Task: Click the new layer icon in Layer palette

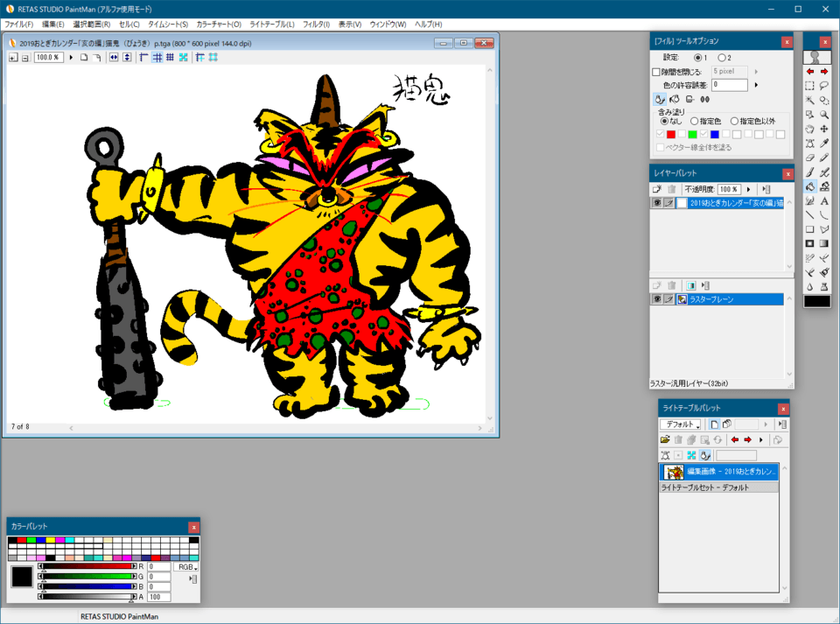Action: tap(657, 189)
